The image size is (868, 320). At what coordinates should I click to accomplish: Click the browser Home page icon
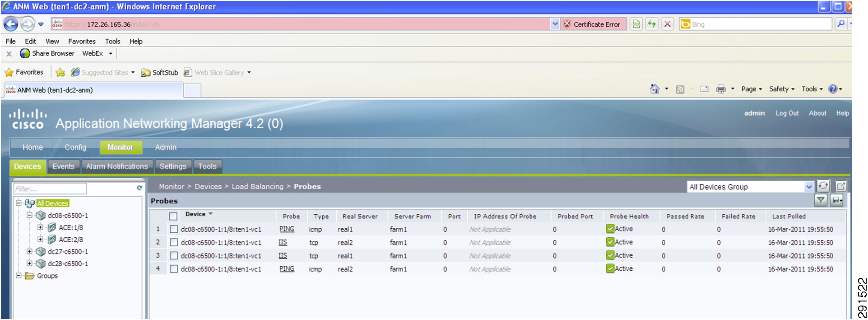(654, 89)
